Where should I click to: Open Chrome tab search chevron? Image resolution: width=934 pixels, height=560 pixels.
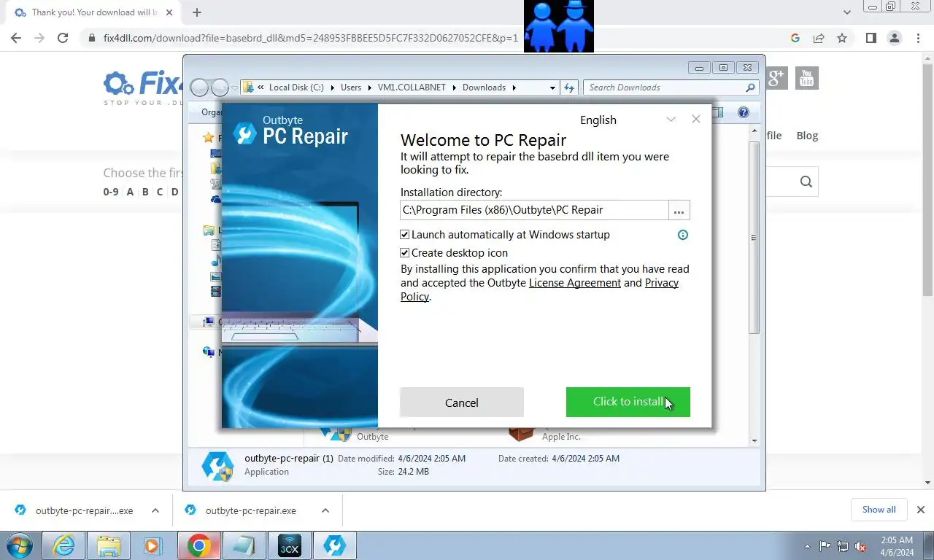pyautogui.click(x=846, y=12)
